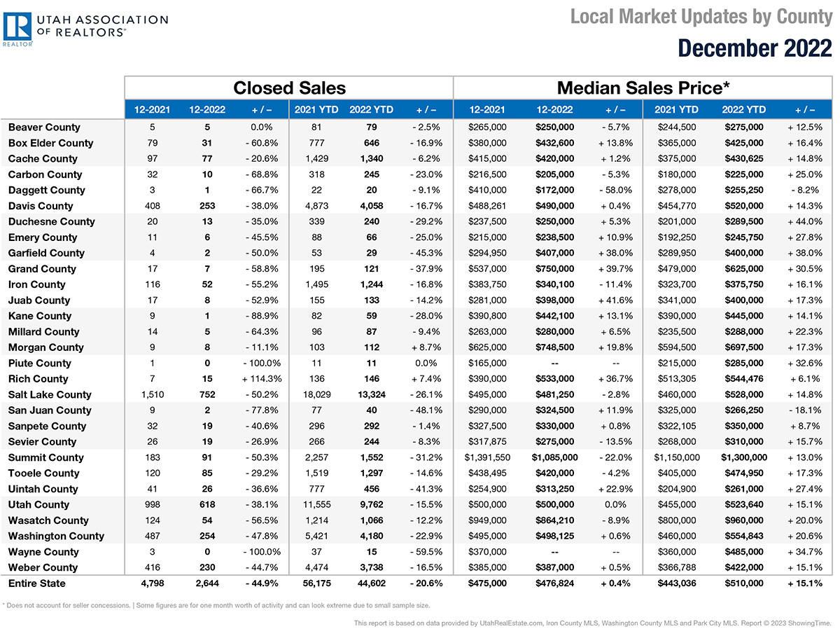Select the Millard County row label

coord(43,332)
